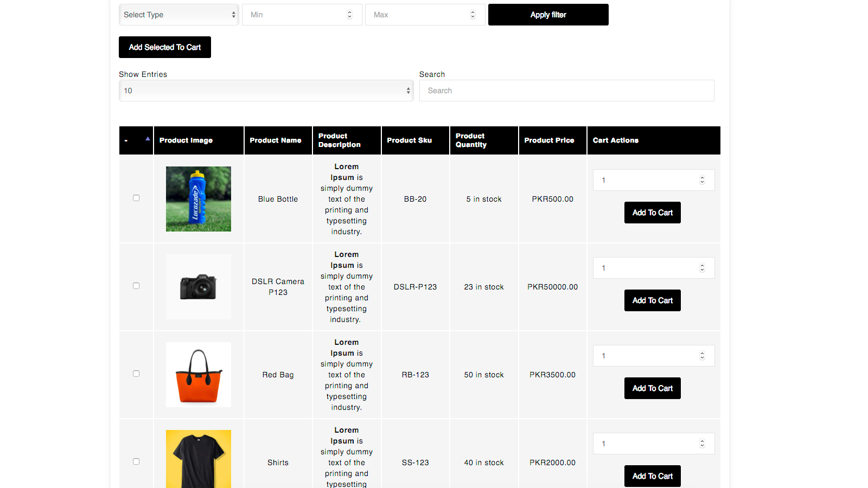
Task: Tick the Blue Bottle row checkbox
Action: pos(136,198)
